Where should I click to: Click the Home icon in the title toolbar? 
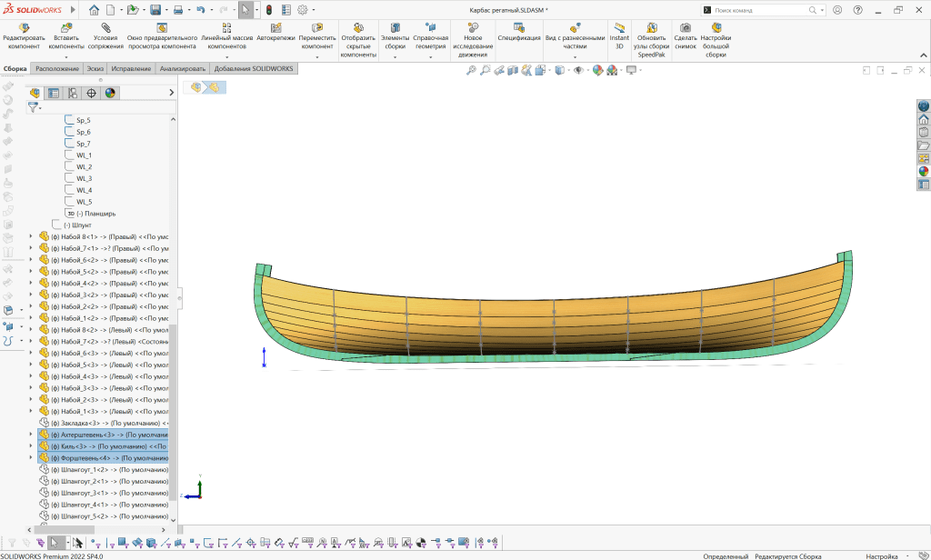(95, 10)
